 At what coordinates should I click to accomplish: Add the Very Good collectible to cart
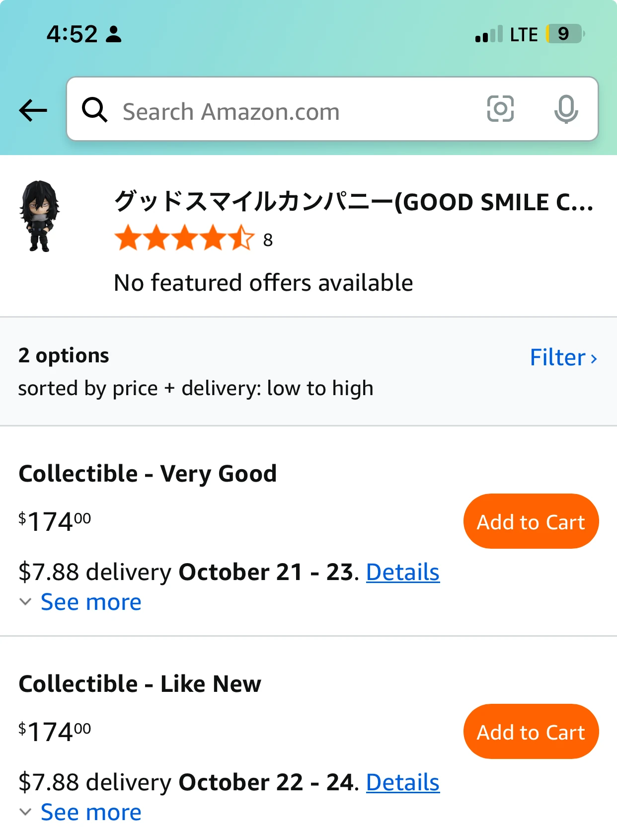click(x=531, y=521)
